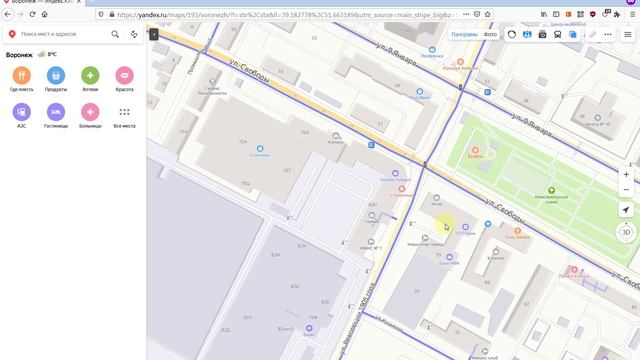The height and width of the screenshot is (360, 640).
Task: Open the Firefox application menu
Action: coord(632,14)
